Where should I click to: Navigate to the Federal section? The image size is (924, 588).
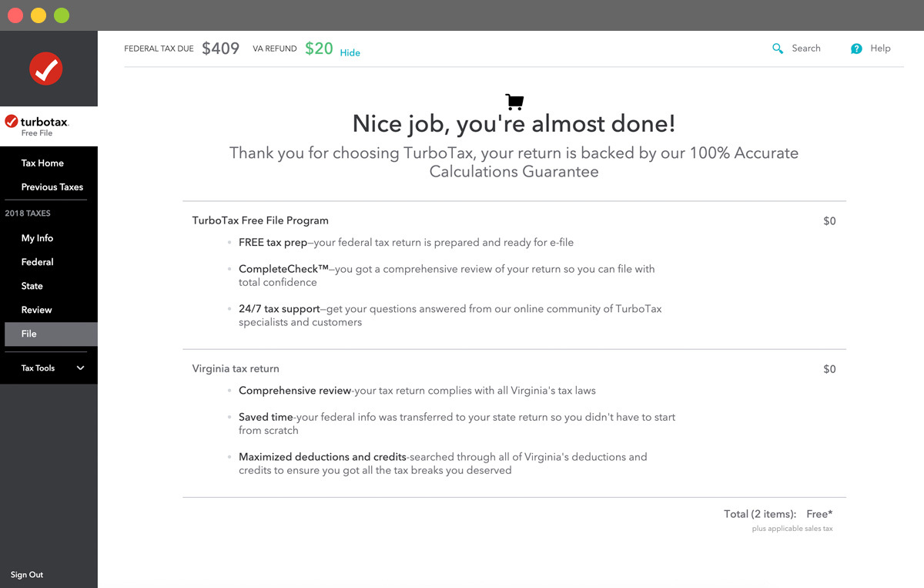click(37, 262)
